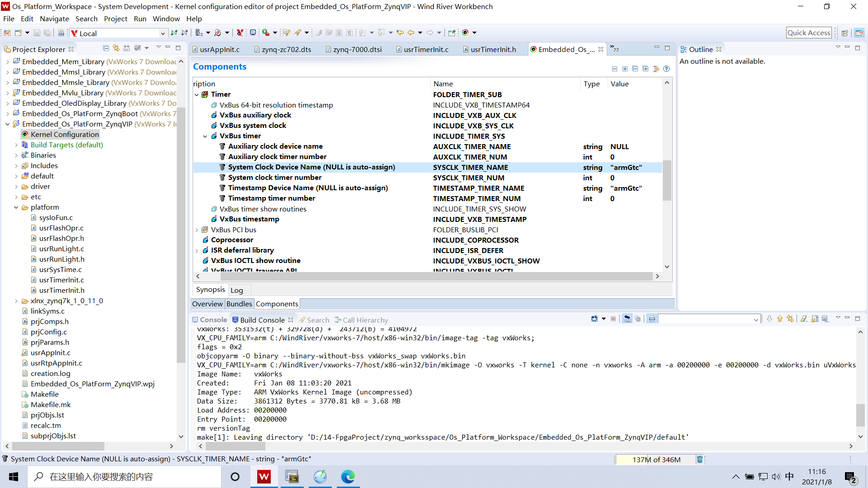Open the Navigate menu
Screen dimensions: 868x488
54,19
